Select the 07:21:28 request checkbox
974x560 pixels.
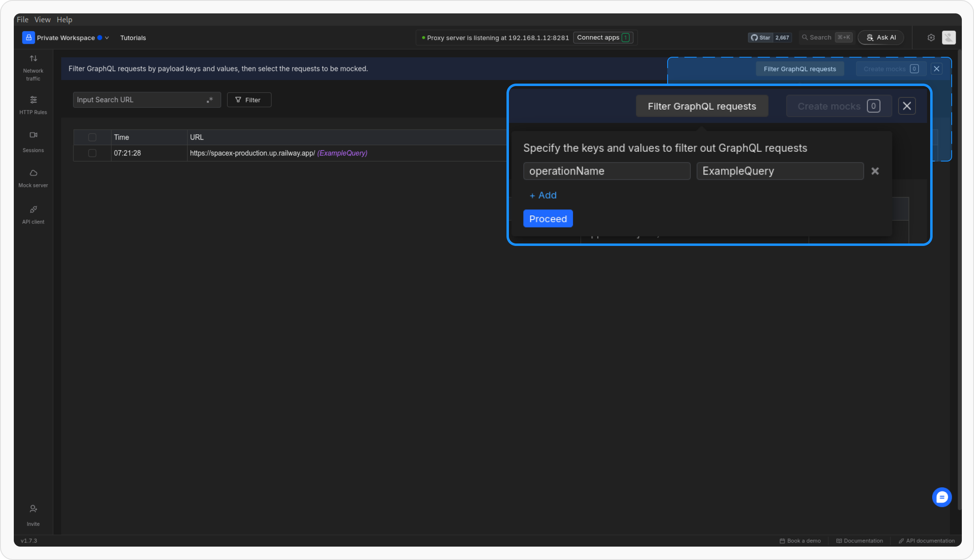[x=92, y=153]
